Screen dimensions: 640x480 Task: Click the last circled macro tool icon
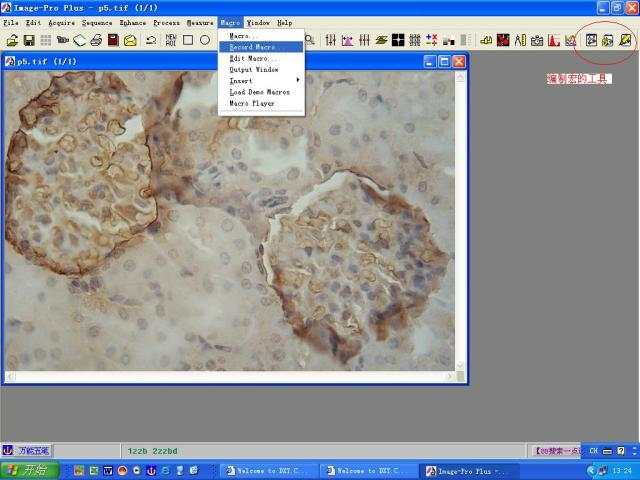(x=625, y=40)
